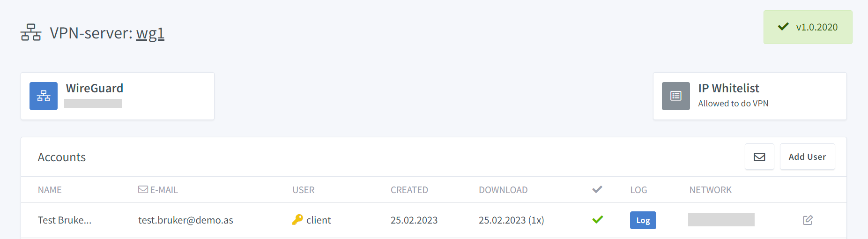Click the network icon beside VPN-server title
The image size is (868, 239).
coord(31,32)
